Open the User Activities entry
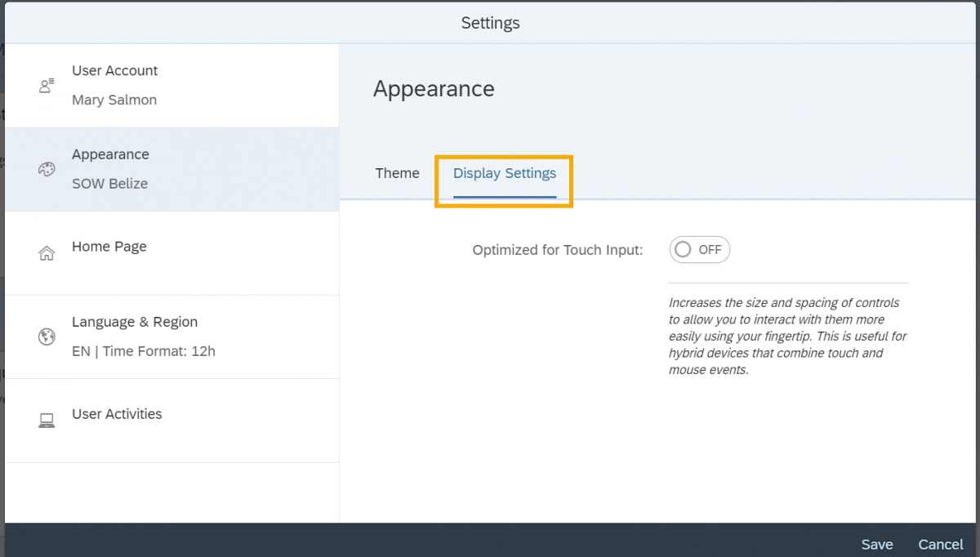This screenshot has height=557, width=980. point(117,414)
